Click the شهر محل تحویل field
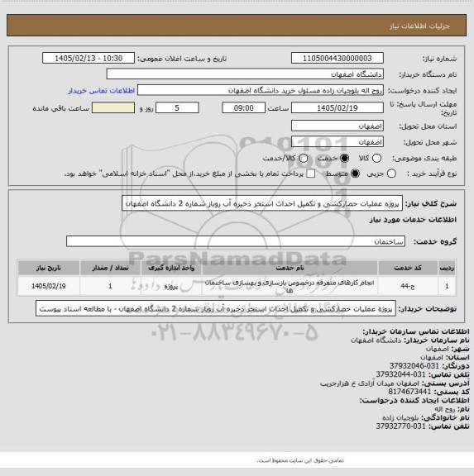The height and width of the screenshot is (476, 474). [x=338, y=142]
